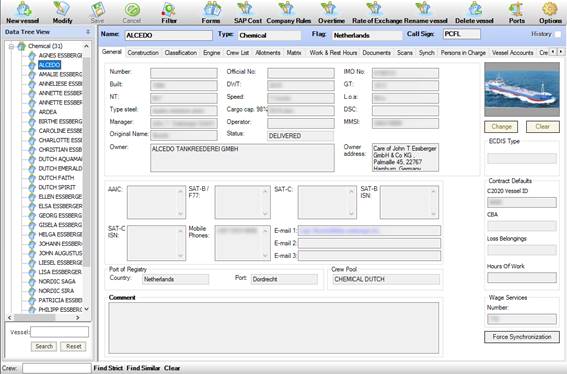Click the Mobile Phones box scroll-down arrow
Viewport: 567px width, 374px height.
[265, 255]
